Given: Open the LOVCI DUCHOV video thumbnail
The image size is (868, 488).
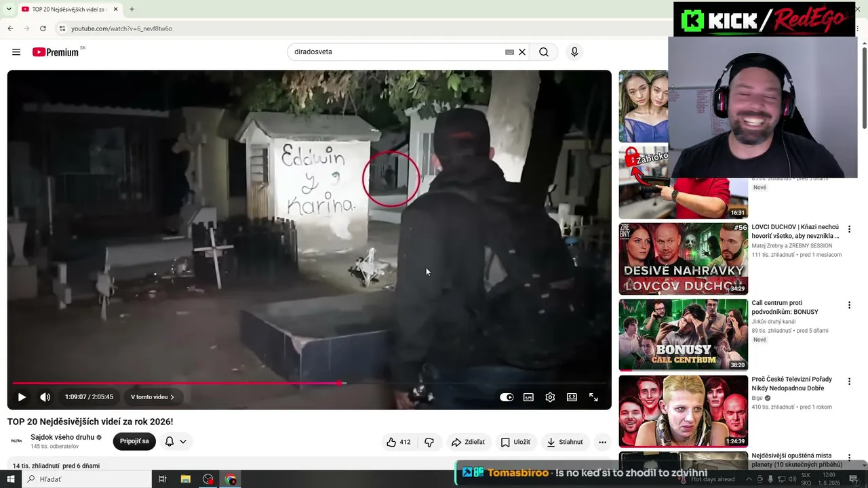Looking at the screenshot, I should (683, 259).
